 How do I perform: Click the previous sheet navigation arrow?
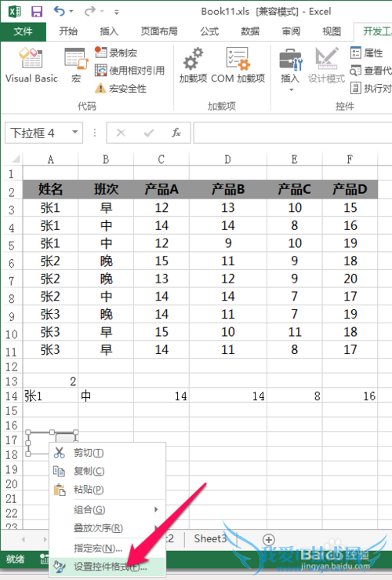coord(24,539)
